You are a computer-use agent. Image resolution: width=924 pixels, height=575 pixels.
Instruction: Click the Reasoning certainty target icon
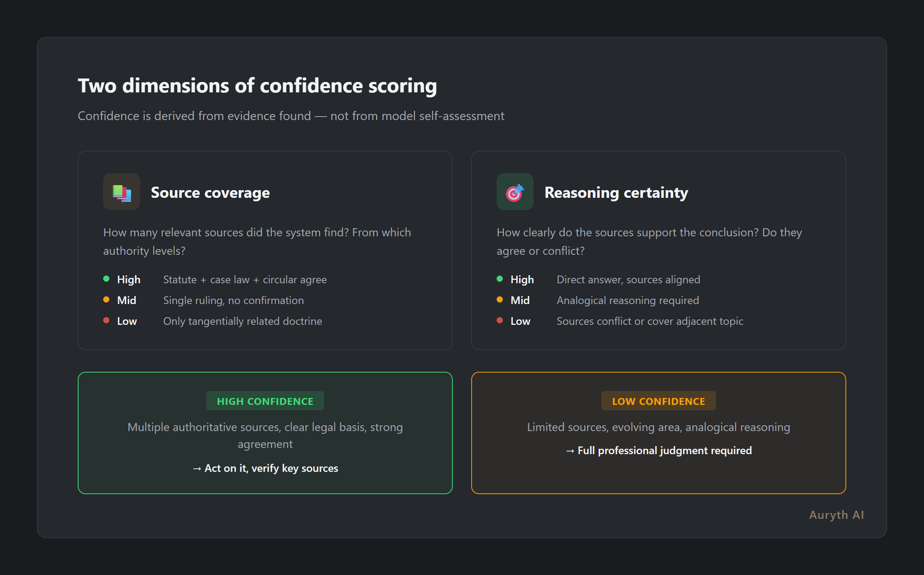(x=515, y=192)
